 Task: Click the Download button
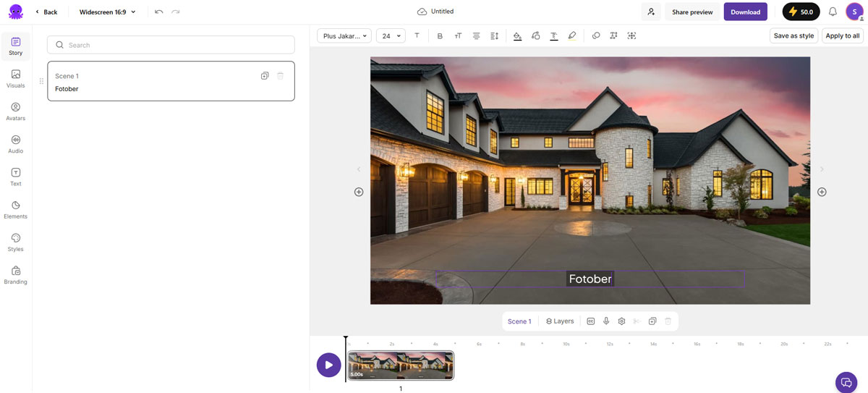(x=745, y=12)
